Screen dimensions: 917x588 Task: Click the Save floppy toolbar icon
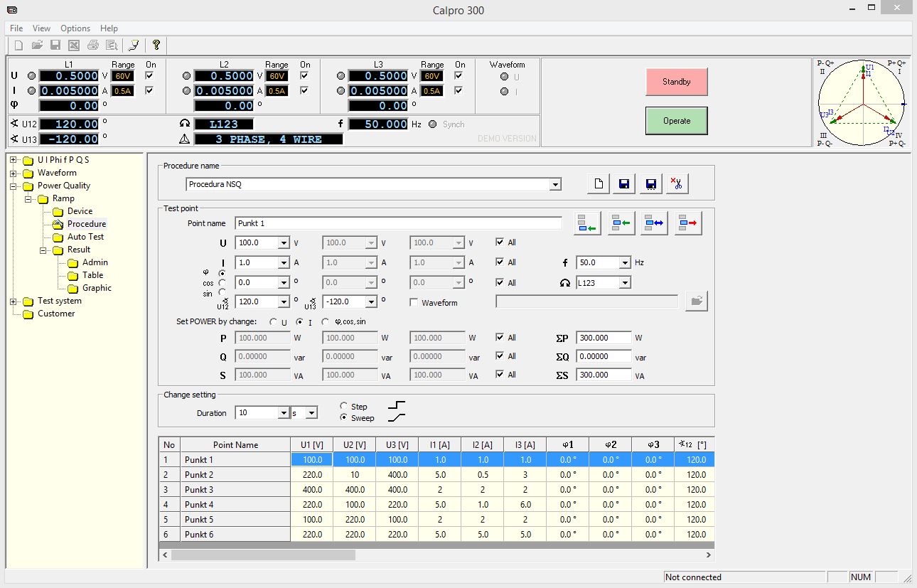[x=55, y=46]
